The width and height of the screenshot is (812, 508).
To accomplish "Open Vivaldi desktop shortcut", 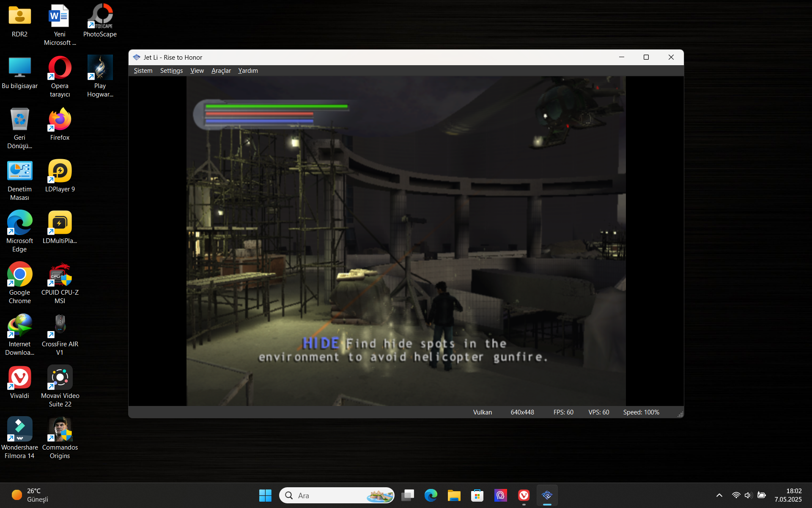I will coord(19,383).
